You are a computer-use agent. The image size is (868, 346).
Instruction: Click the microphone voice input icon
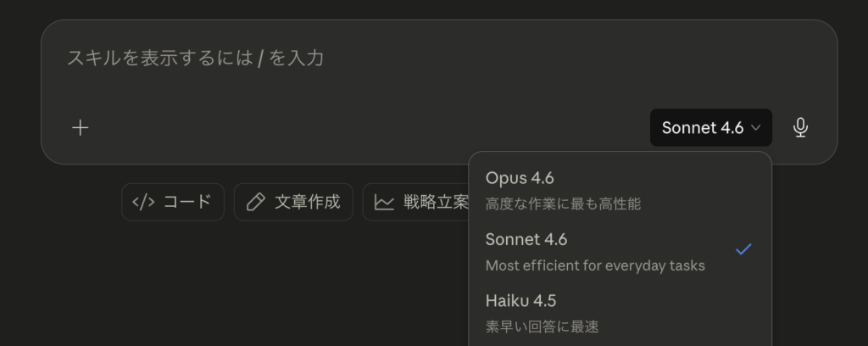pos(800,128)
